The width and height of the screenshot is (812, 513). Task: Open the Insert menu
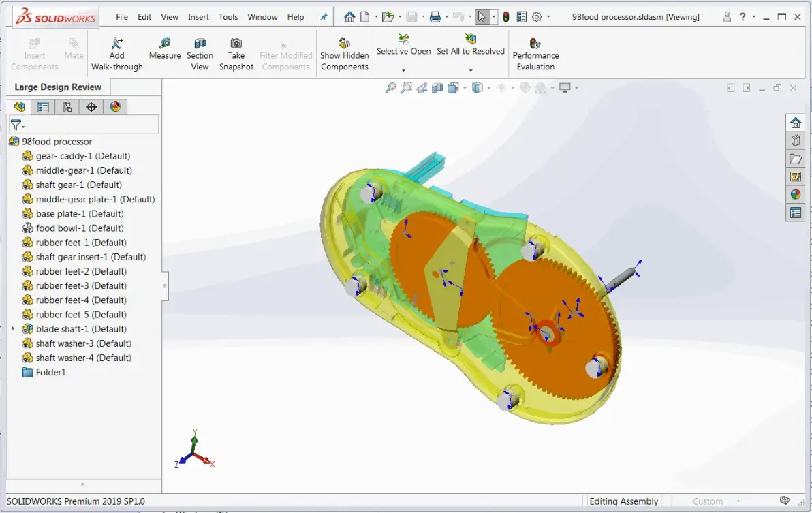click(198, 17)
